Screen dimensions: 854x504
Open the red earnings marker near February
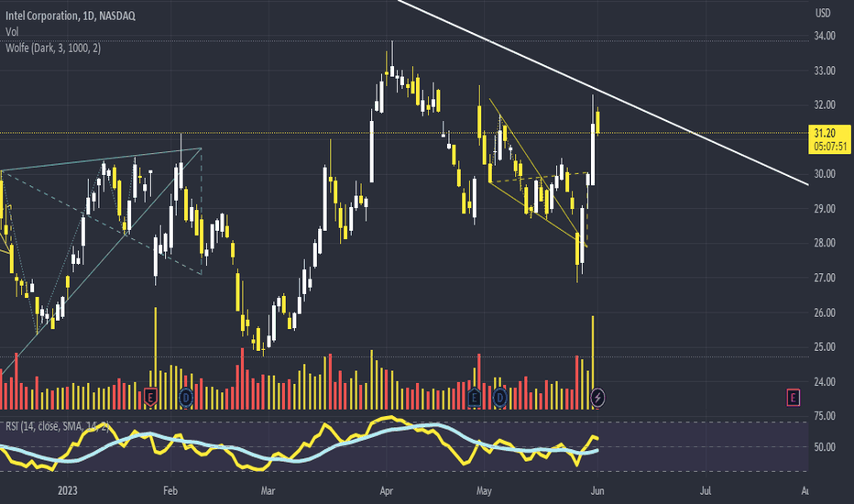coord(151,398)
